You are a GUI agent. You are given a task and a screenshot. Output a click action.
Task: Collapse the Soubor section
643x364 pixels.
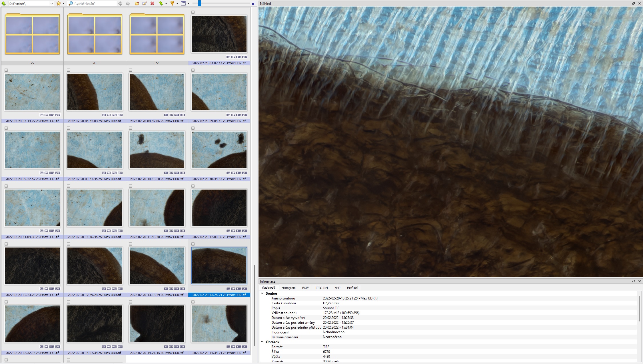(x=262, y=293)
